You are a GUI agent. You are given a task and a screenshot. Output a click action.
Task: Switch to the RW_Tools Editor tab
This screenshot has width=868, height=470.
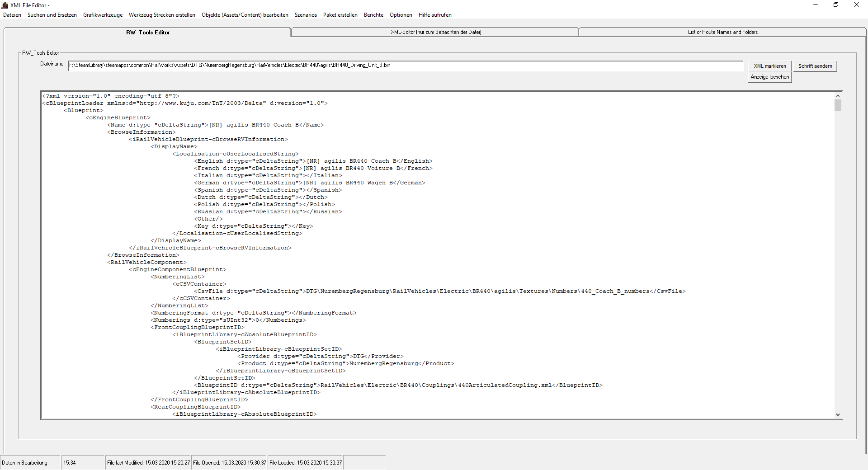[148, 32]
